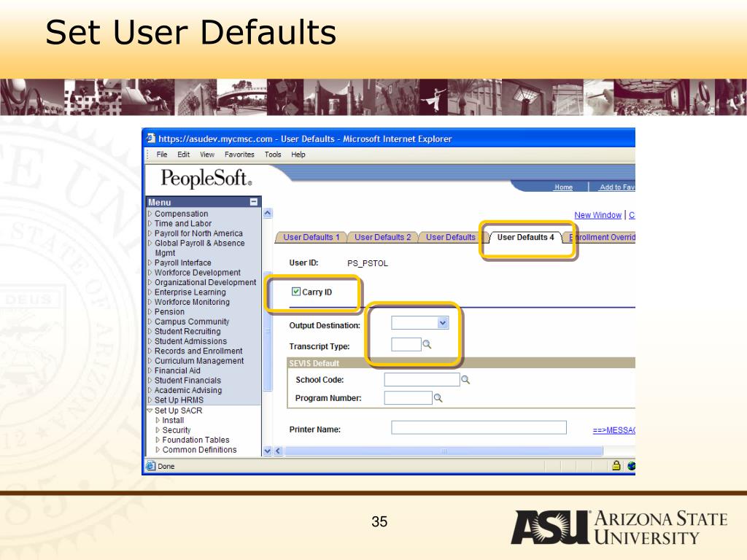747x560 pixels.
Task: Open the Edit menu
Action: click(183, 155)
